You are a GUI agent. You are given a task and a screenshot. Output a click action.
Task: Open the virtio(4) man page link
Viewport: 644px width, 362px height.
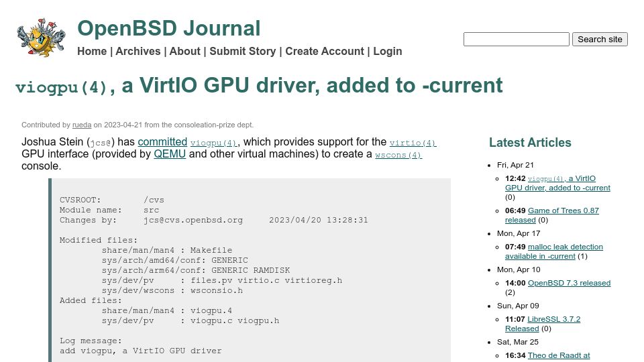pyautogui.click(x=413, y=143)
